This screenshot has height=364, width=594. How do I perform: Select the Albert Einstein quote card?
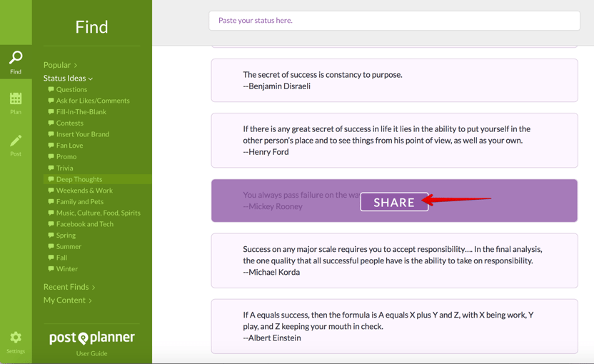click(x=394, y=326)
